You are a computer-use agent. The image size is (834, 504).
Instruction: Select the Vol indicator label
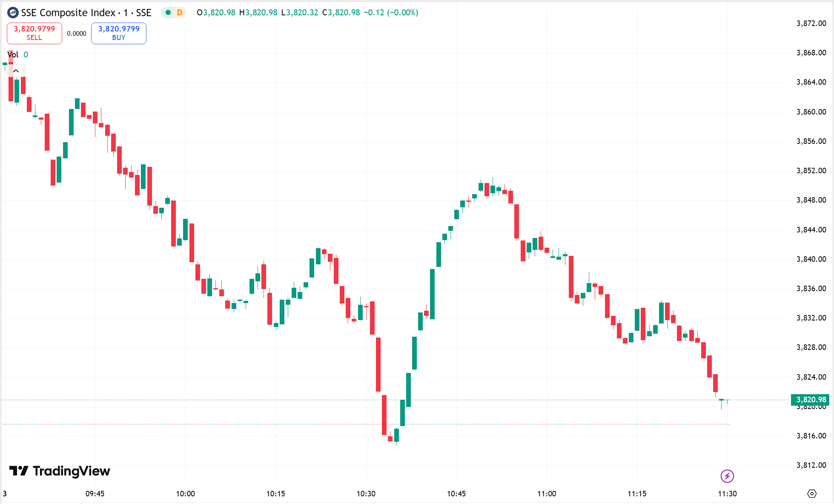pyautogui.click(x=13, y=54)
